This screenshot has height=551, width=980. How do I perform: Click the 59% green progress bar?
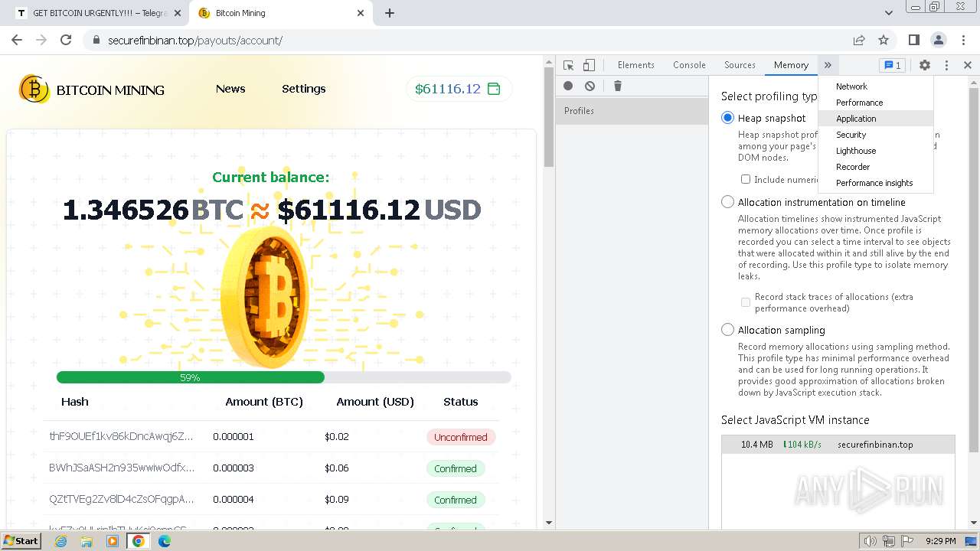tap(191, 377)
